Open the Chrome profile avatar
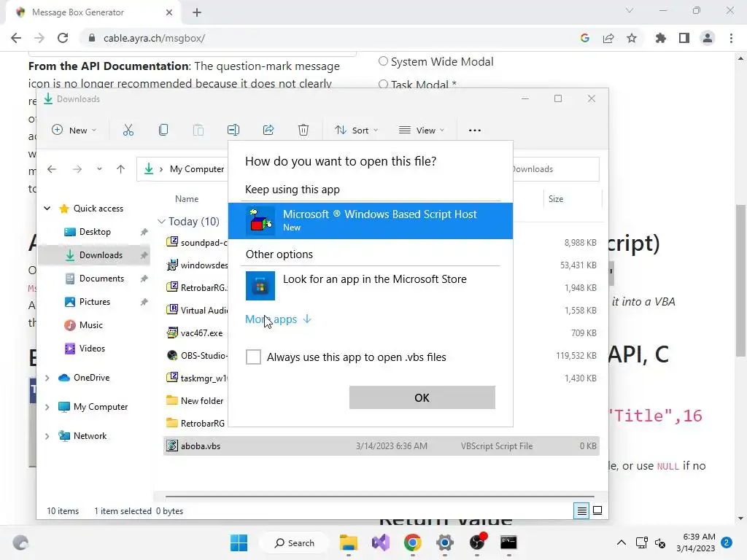The image size is (747, 560). point(708,38)
